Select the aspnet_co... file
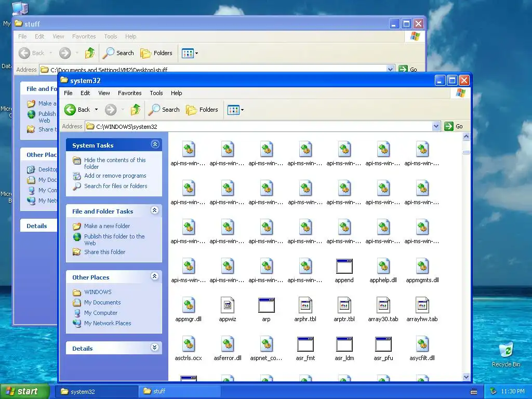The width and height of the screenshot is (532, 399). 267,349
